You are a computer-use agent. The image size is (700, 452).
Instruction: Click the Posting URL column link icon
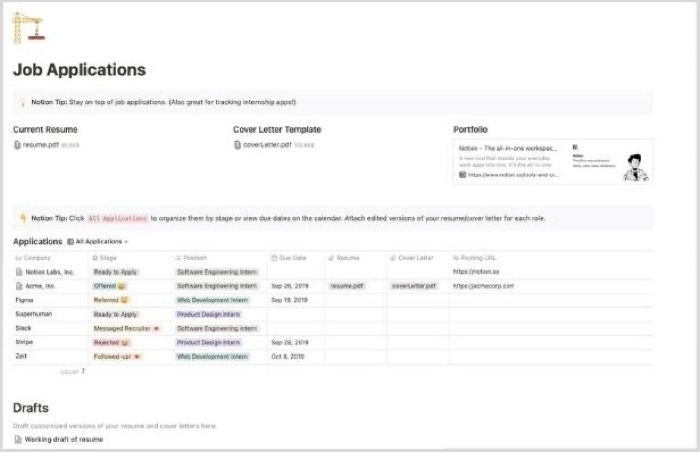(455, 258)
